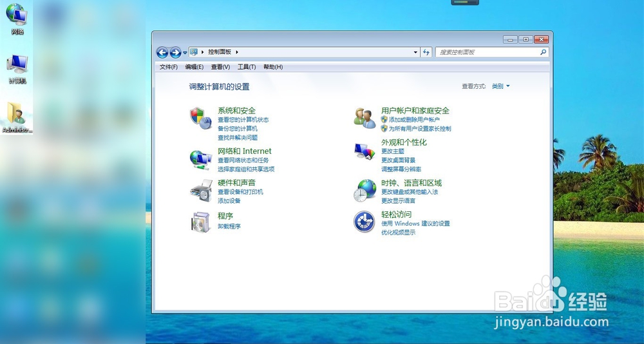This screenshot has height=344, width=644.
Task: Click 优化视频显示 link
Action: (399, 233)
